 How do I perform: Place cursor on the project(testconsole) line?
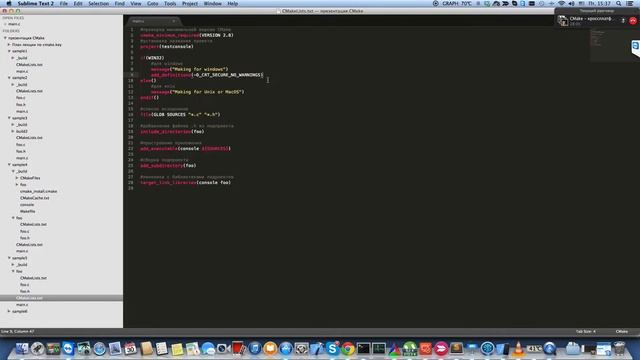[167, 47]
